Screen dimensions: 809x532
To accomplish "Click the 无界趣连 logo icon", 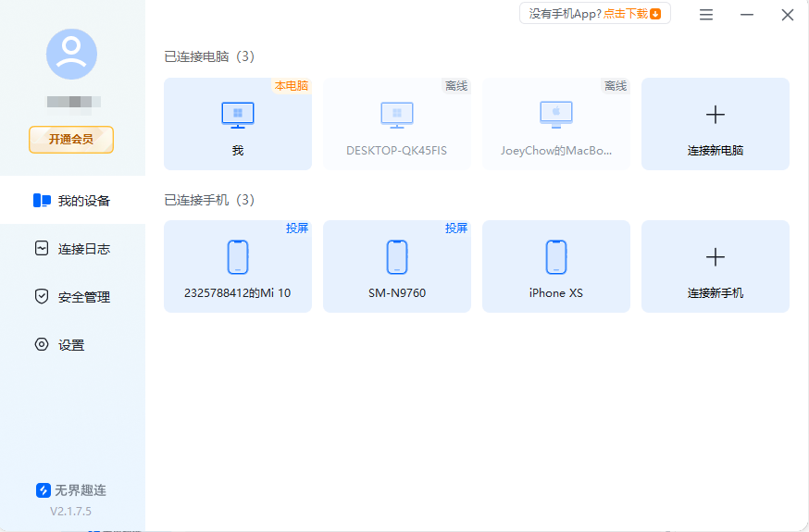I will tap(44, 489).
